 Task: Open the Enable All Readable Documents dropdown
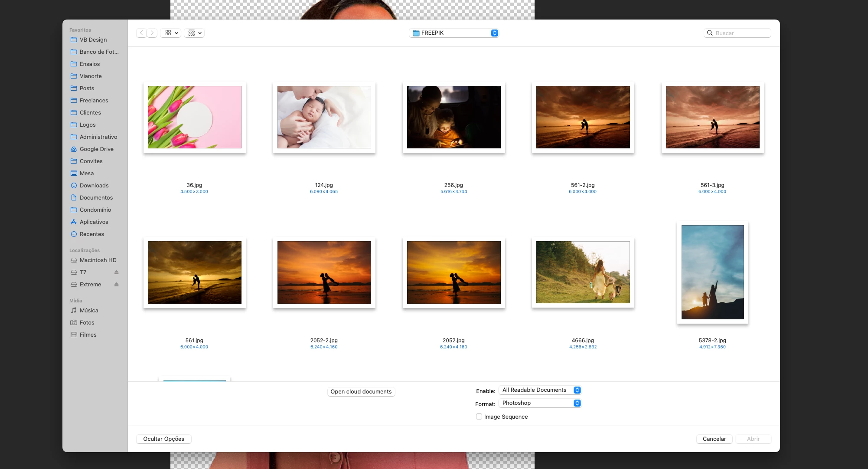540,390
